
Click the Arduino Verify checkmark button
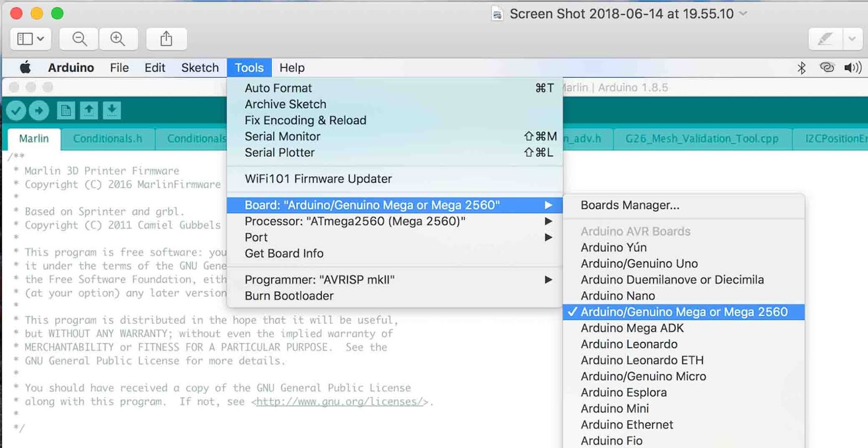[16, 111]
